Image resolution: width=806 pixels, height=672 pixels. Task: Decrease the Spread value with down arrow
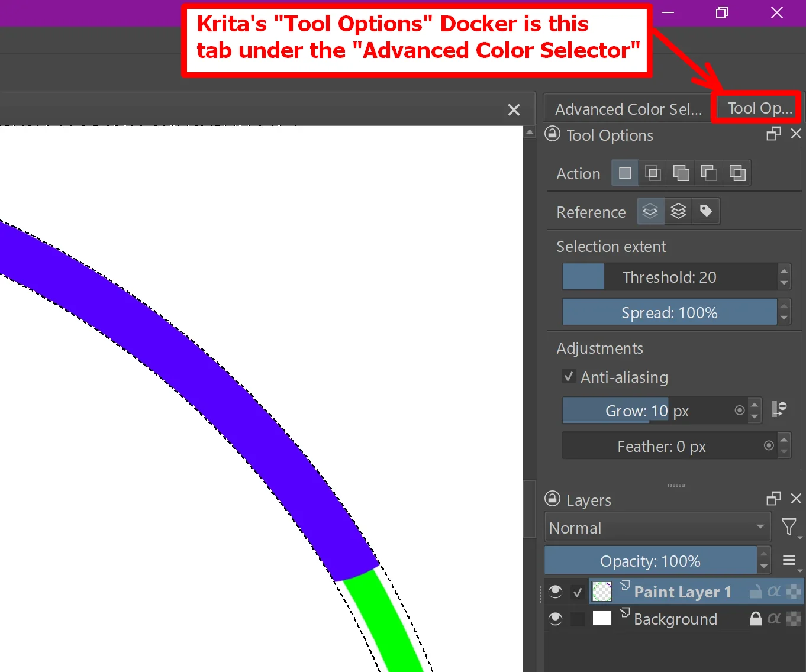point(784,318)
